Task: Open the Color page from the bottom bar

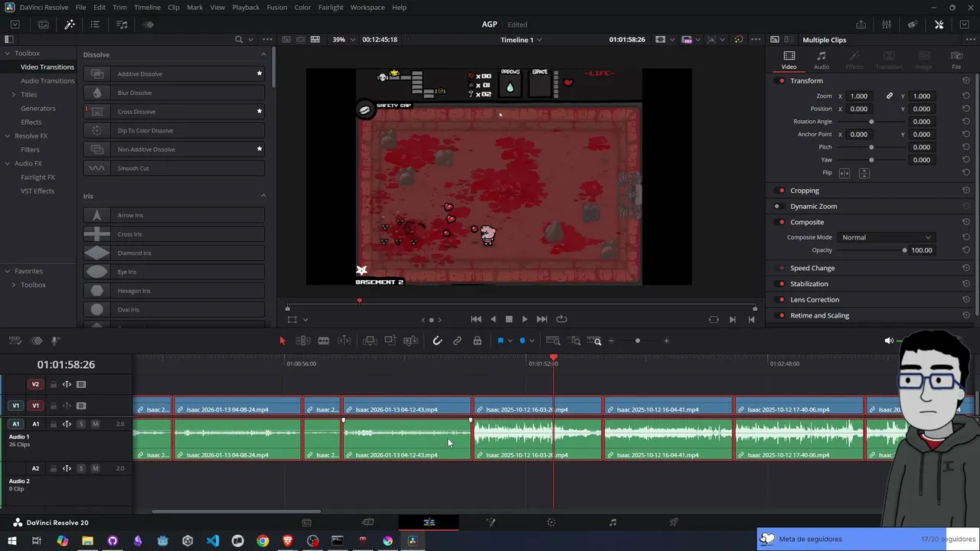Action: (551, 522)
